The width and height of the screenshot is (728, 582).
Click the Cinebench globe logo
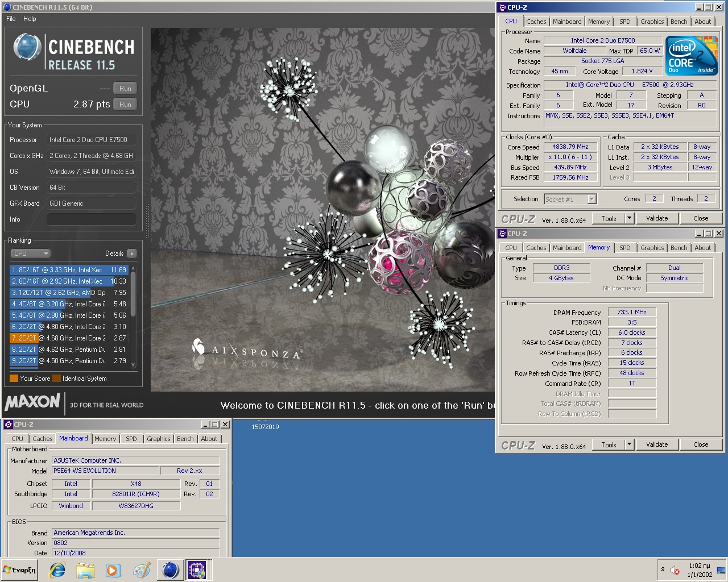(27, 48)
